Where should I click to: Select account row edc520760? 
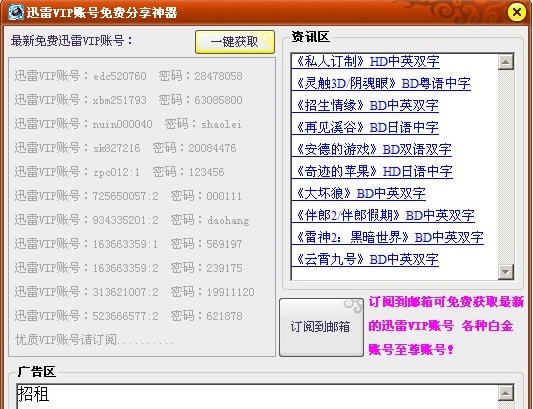128,76
